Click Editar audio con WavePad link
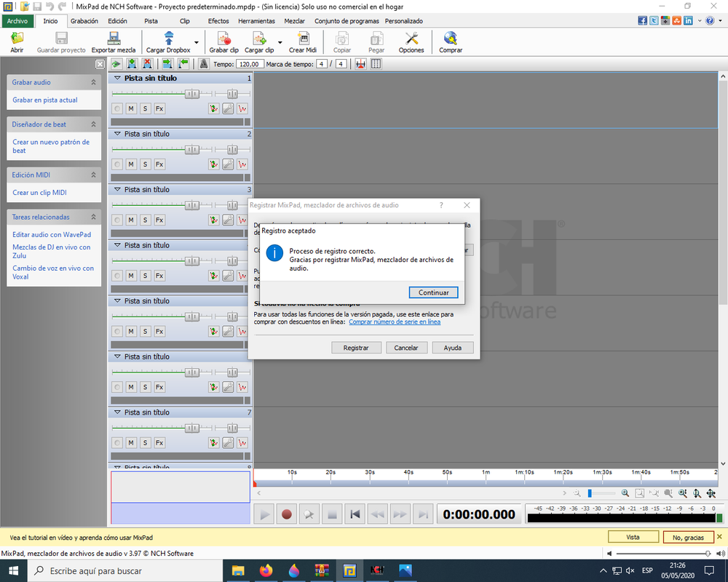 (x=52, y=235)
